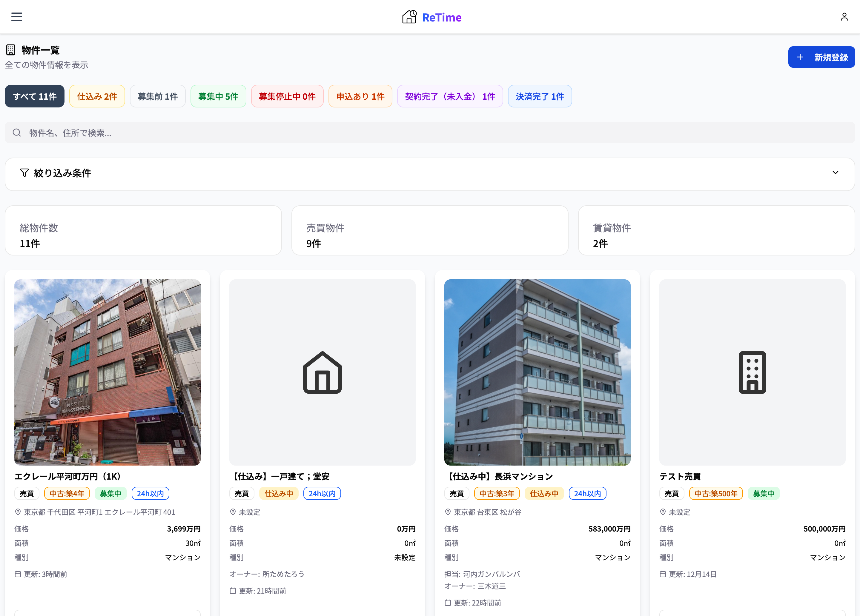Filter by 仕込み 2件
This screenshot has height=616, width=860.
click(x=97, y=96)
